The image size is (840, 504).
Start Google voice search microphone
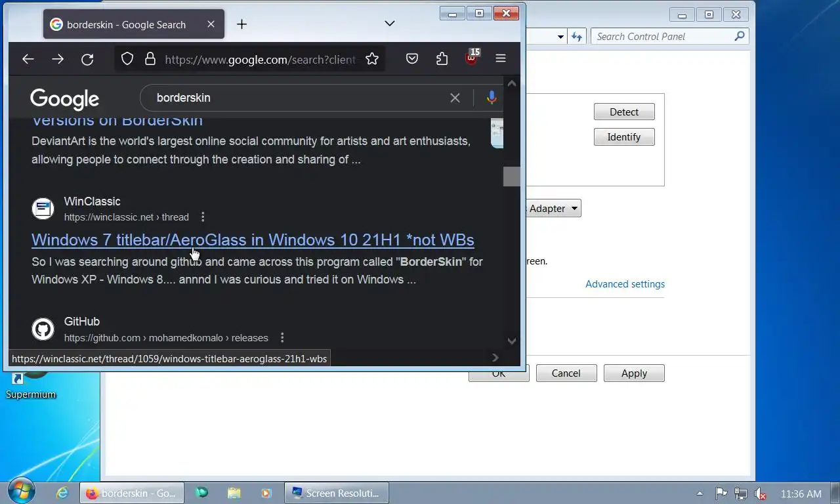coord(492,98)
